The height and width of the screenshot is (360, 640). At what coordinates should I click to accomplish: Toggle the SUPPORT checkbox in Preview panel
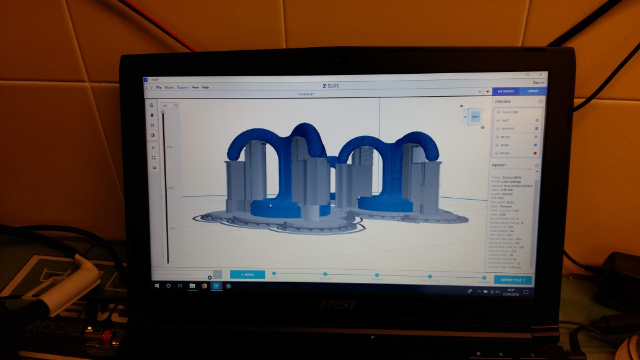[498, 129]
